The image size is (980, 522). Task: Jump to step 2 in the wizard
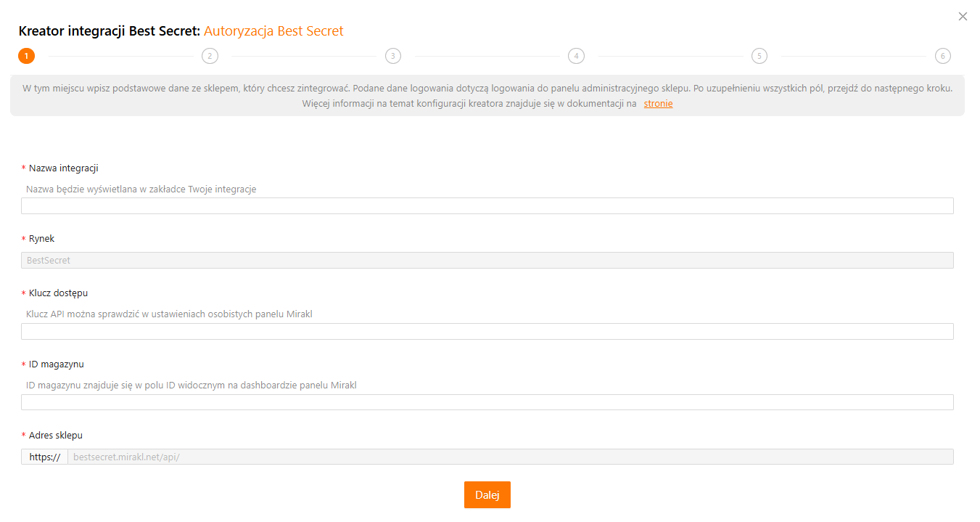click(x=210, y=56)
